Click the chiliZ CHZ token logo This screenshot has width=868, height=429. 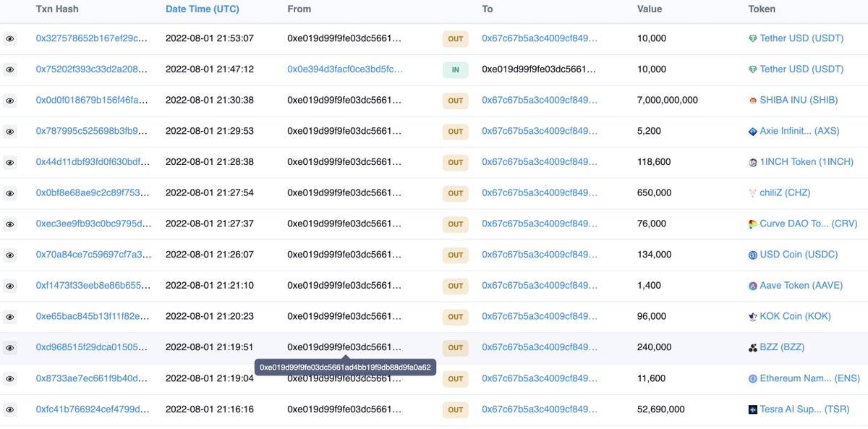[752, 193]
